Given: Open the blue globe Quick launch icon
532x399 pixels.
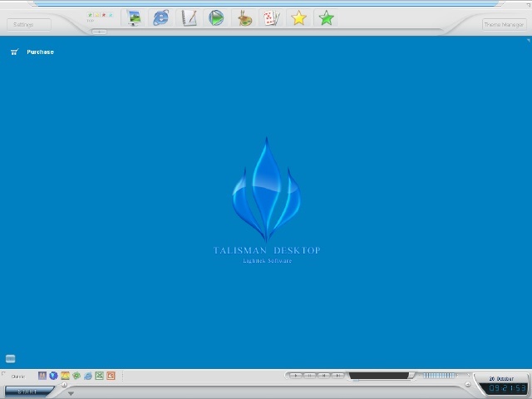Looking at the screenshot, I should (53, 376).
